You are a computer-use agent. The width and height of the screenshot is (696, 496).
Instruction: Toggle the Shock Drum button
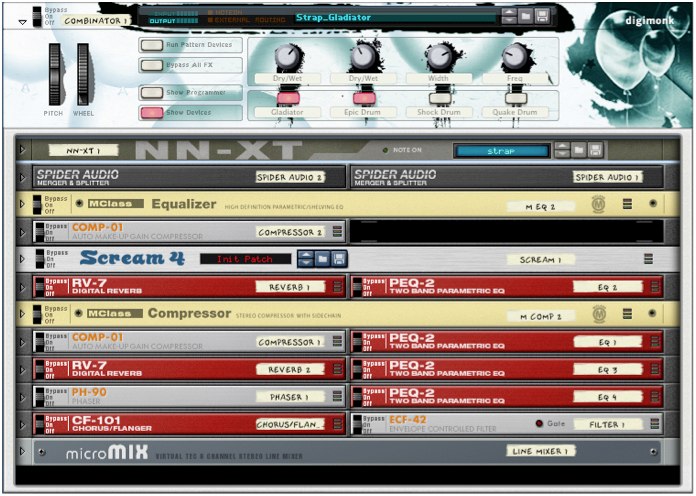tap(440, 98)
